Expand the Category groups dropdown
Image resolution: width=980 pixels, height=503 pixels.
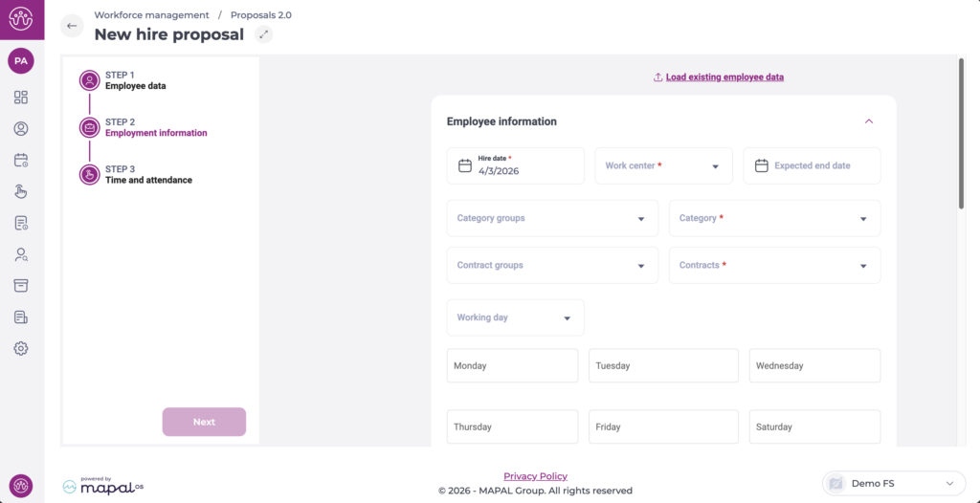point(552,218)
